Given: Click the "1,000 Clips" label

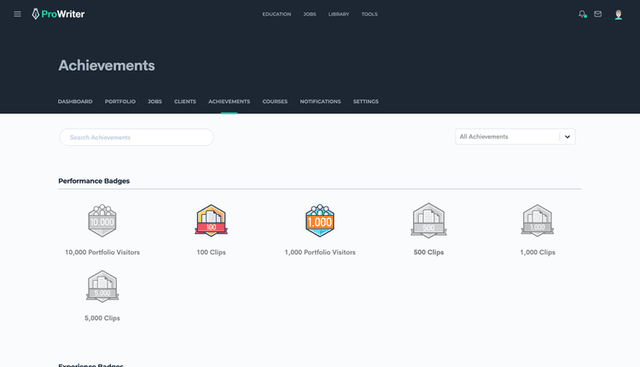Looking at the screenshot, I should click(538, 252).
